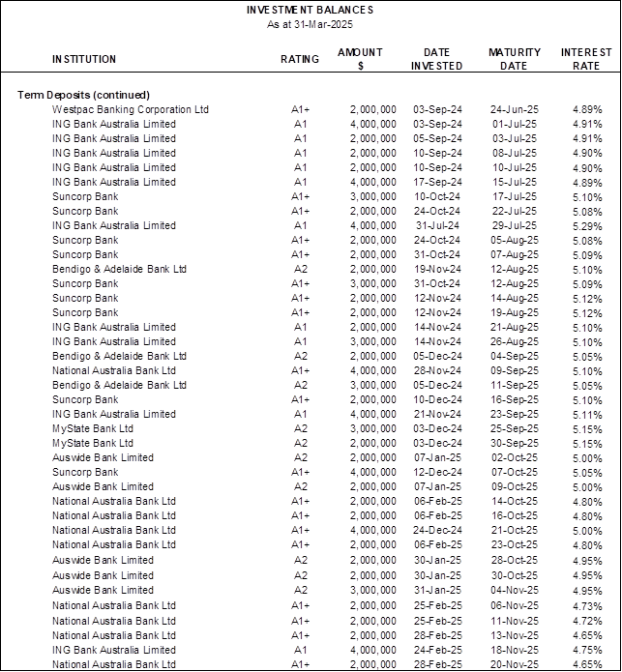622x672 pixels.
Task: Select the 'As at 31-Mar-2025' subtitle
Action: pyautogui.click(x=310, y=24)
